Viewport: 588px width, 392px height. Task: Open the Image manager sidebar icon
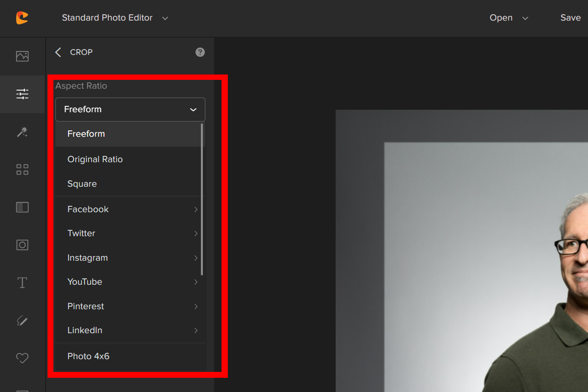click(22, 56)
